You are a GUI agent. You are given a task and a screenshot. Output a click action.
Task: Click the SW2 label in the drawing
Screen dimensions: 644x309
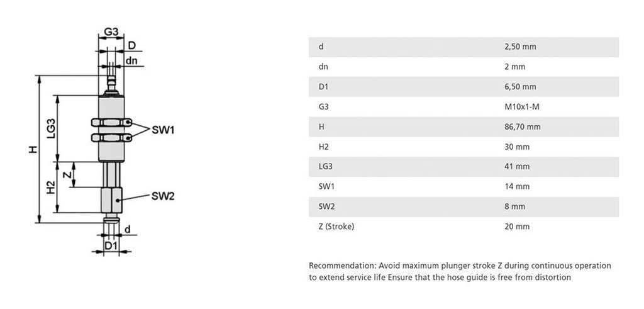coord(163,196)
